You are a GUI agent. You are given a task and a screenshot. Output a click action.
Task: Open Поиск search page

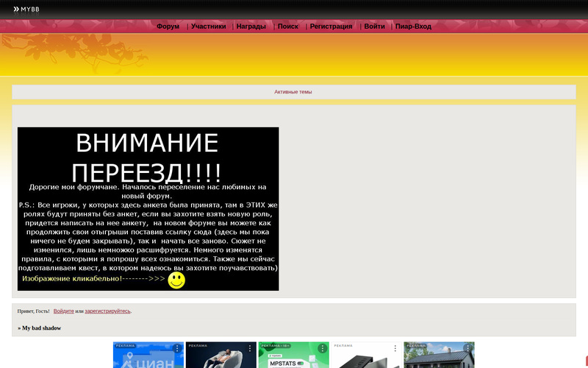(x=288, y=26)
